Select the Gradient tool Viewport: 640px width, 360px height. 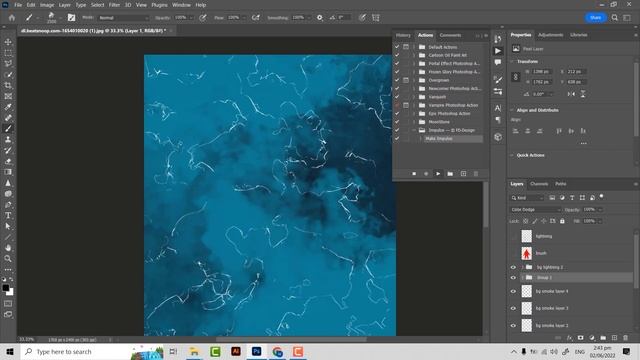pos(8,172)
